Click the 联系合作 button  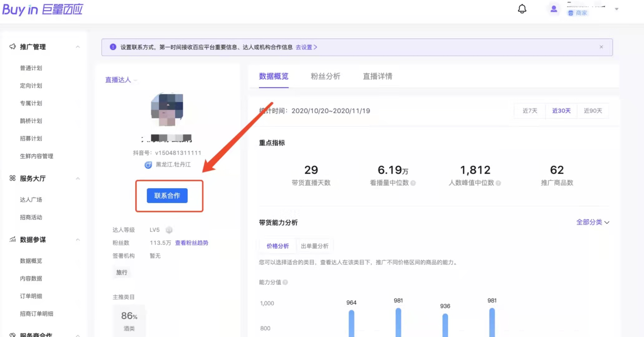point(167,196)
